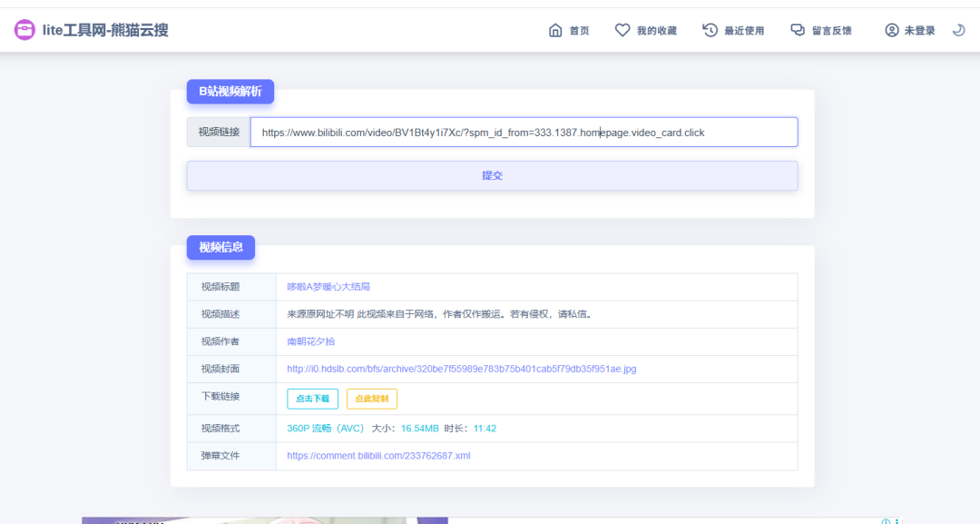
Task: Open the video cover image URL
Action: click(461, 369)
